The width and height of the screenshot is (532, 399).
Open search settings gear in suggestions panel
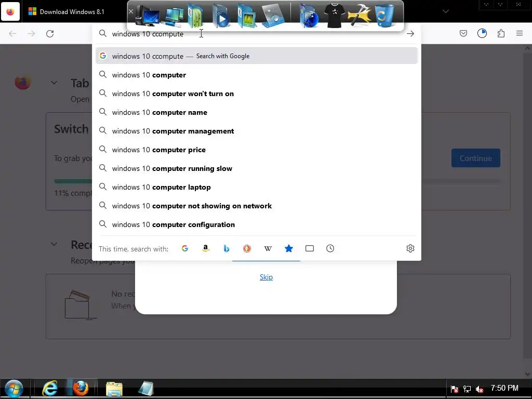[410, 248]
